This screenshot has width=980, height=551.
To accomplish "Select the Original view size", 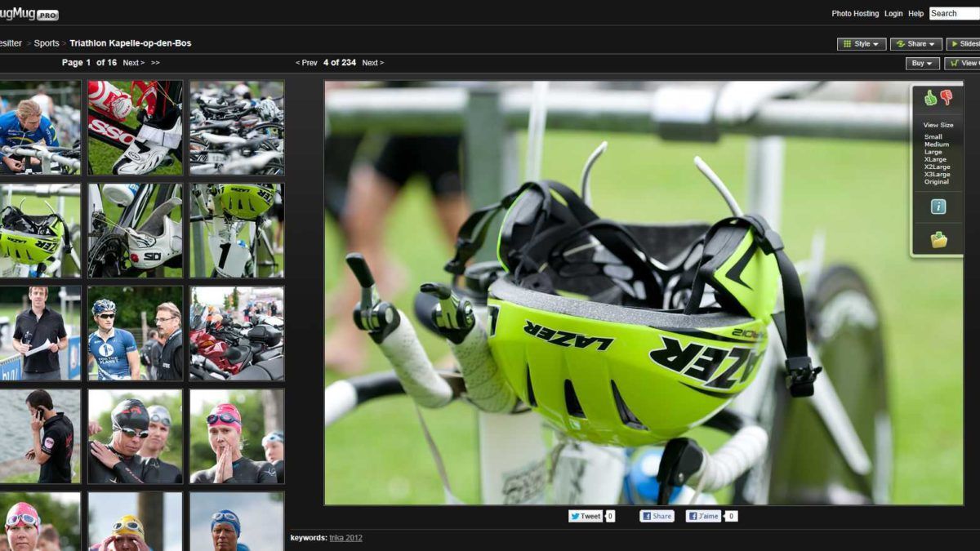I will (936, 181).
